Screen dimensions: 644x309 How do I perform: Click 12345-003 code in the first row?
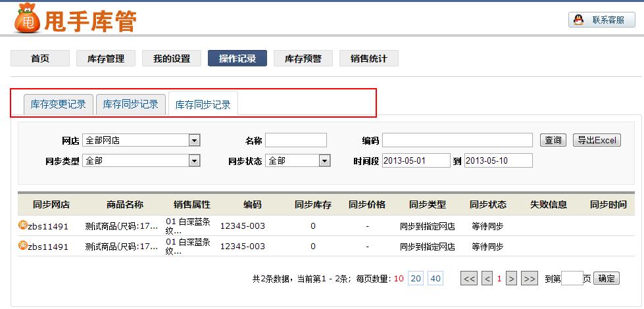(x=243, y=226)
